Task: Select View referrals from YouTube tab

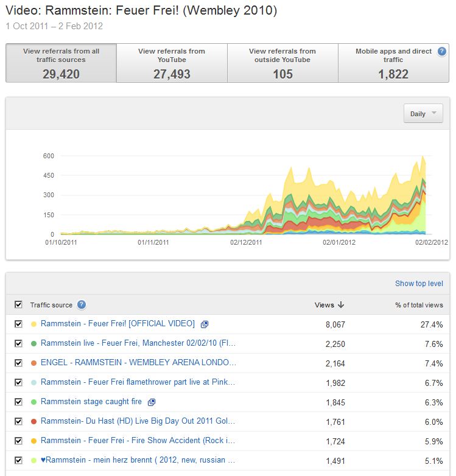Action: point(172,63)
